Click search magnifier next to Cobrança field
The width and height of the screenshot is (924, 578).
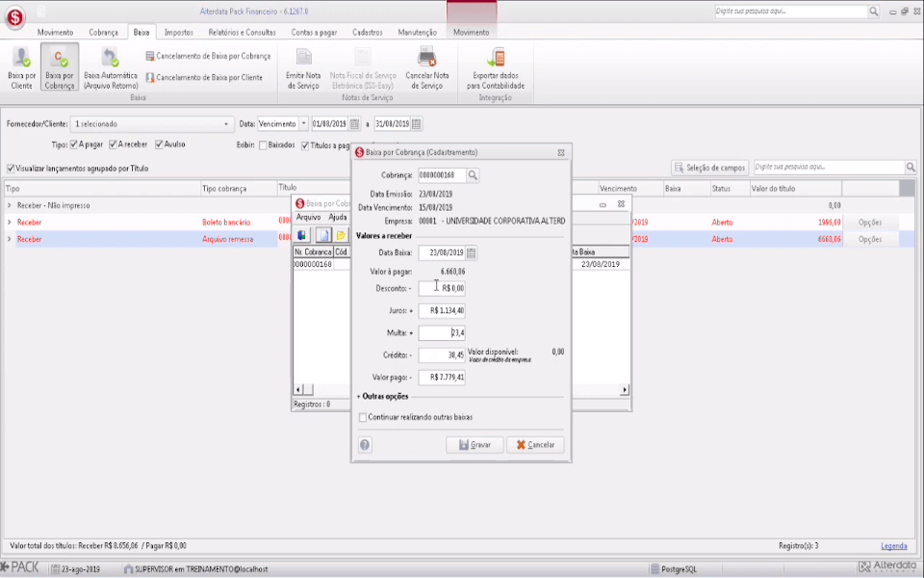pos(473,175)
